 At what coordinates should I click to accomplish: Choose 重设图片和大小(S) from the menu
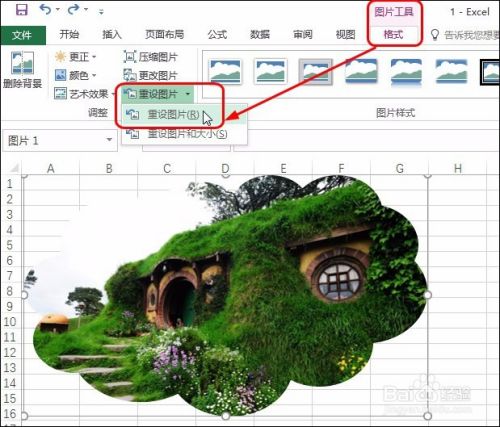coord(184,134)
